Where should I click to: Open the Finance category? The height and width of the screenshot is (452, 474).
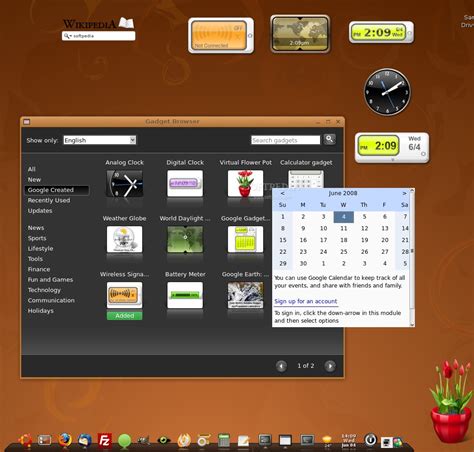pos(39,269)
